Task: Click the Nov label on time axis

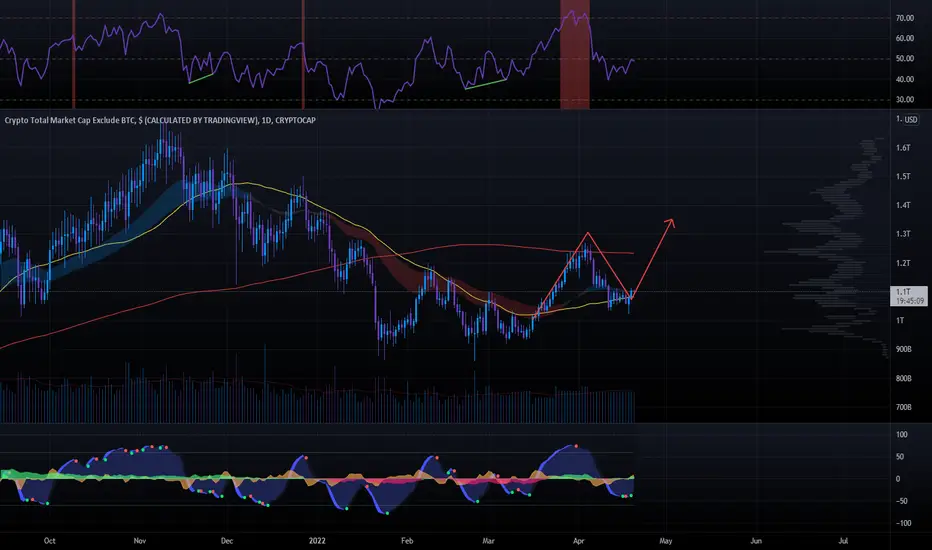Action: pos(140,540)
